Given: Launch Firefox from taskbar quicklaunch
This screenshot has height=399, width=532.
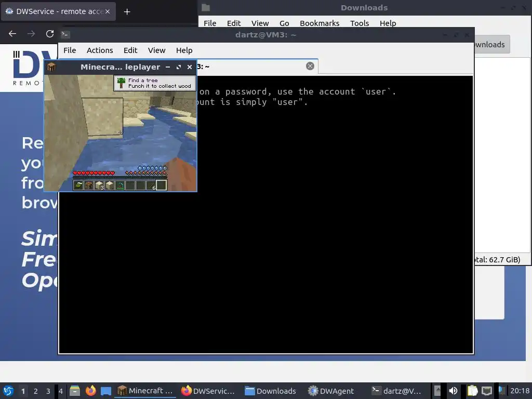Looking at the screenshot, I should pyautogui.click(x=90, y=391).
